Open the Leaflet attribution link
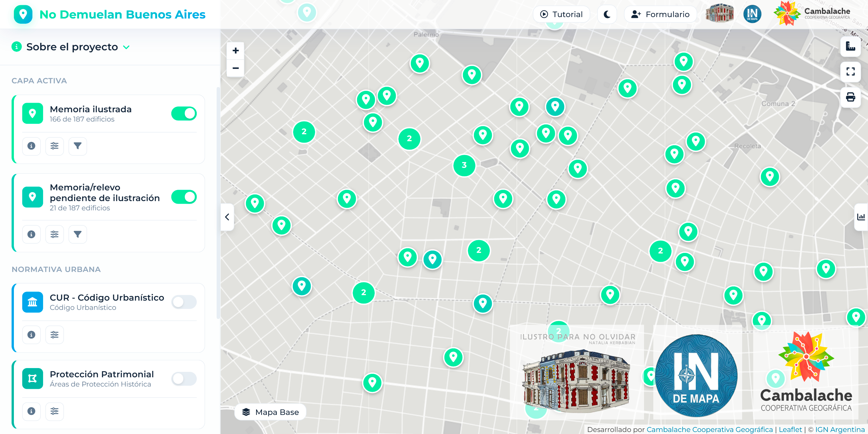868x434 pixels. 790,429
